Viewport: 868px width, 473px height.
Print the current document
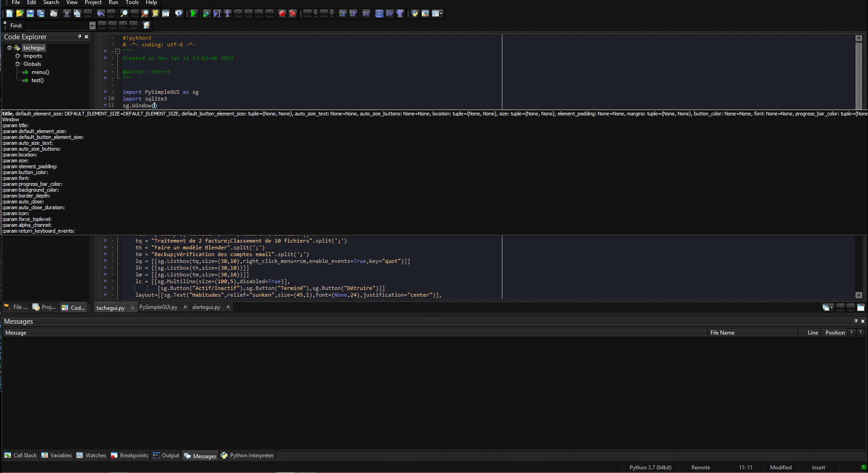click(x=54, y=13)
